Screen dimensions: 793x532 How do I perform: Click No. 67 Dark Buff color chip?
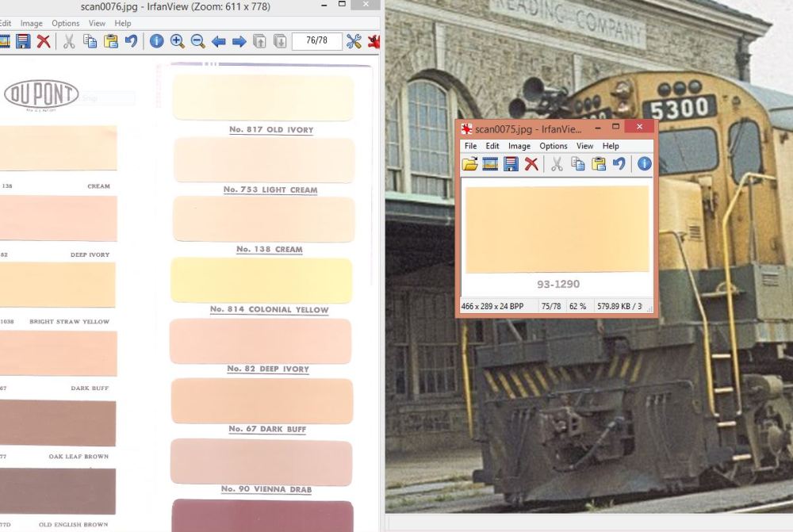pos(262,400)
